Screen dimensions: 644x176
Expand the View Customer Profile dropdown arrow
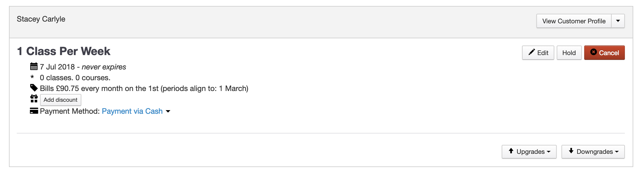click(x=618, y=21)
